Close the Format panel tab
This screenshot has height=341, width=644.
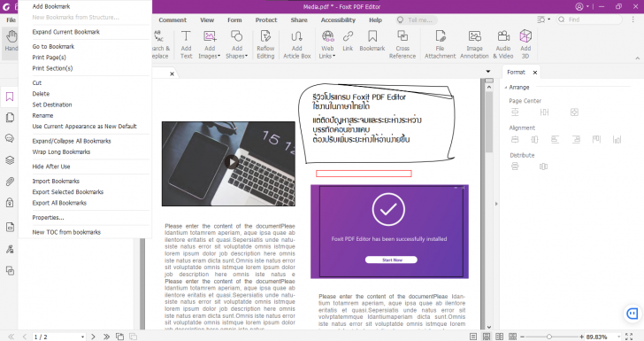click(534, 73)
